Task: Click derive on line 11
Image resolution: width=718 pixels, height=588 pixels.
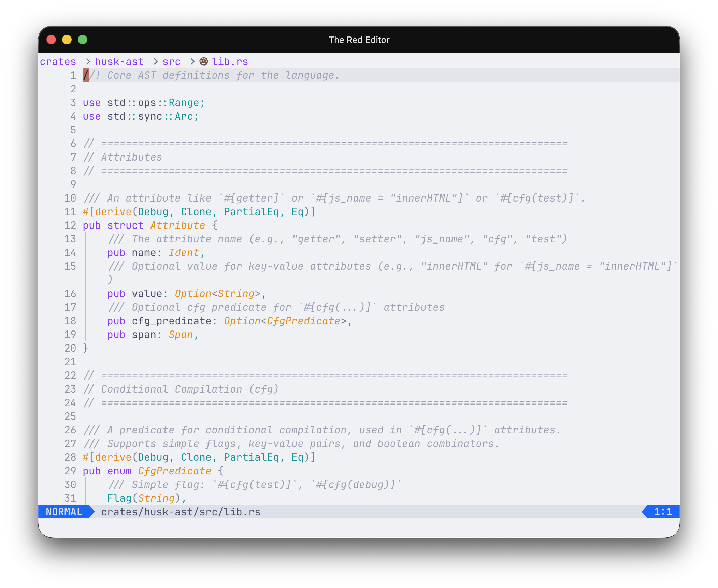Action: pos(113,211)
